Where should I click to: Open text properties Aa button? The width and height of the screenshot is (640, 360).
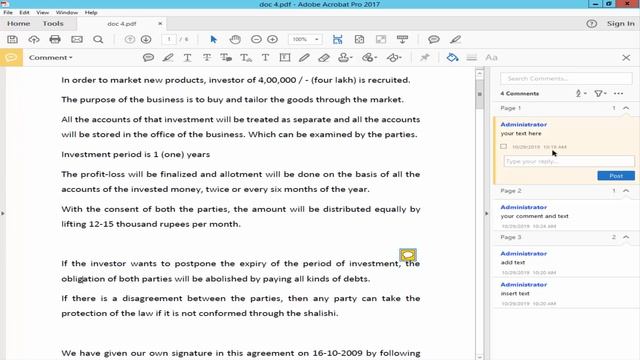(491, 58)
